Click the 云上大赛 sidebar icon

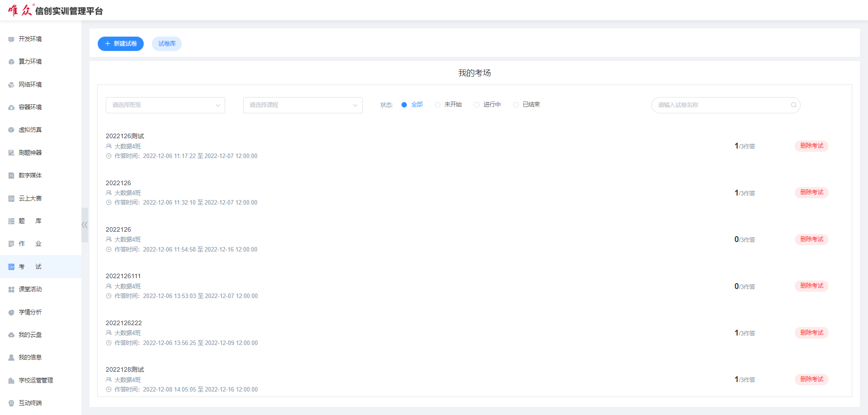pos(11,199)
